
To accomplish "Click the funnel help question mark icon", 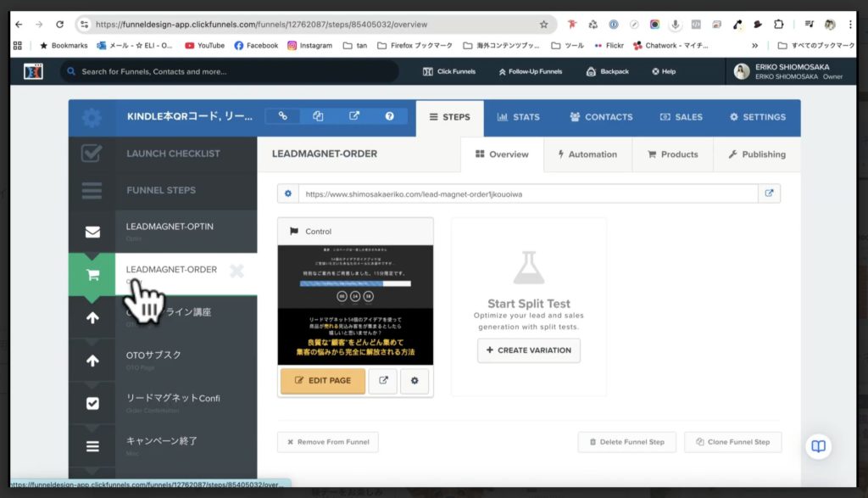I will (x=389, y=116).
